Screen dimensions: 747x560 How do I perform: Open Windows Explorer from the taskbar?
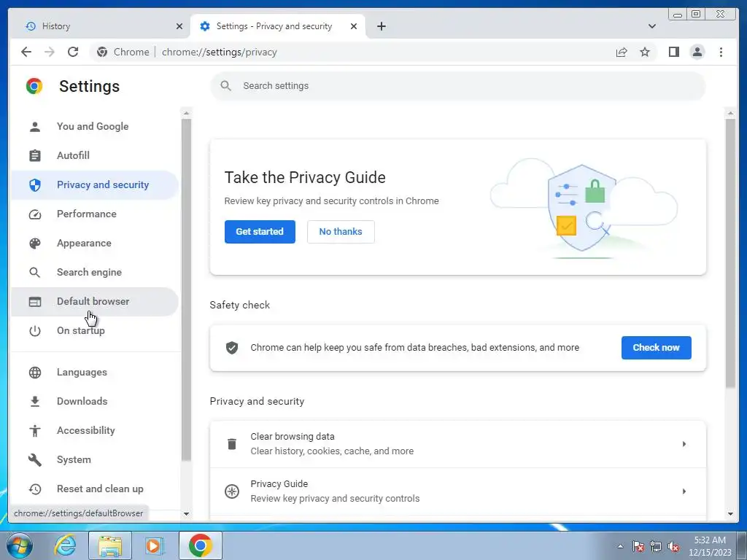[110, 545]
